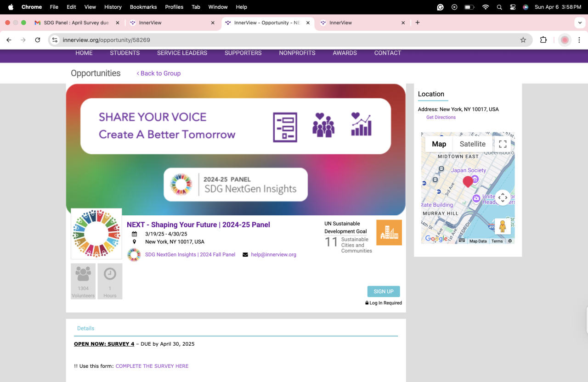Open the Details tab
Viewport: 588px width, 382px height.
[85, 328]
